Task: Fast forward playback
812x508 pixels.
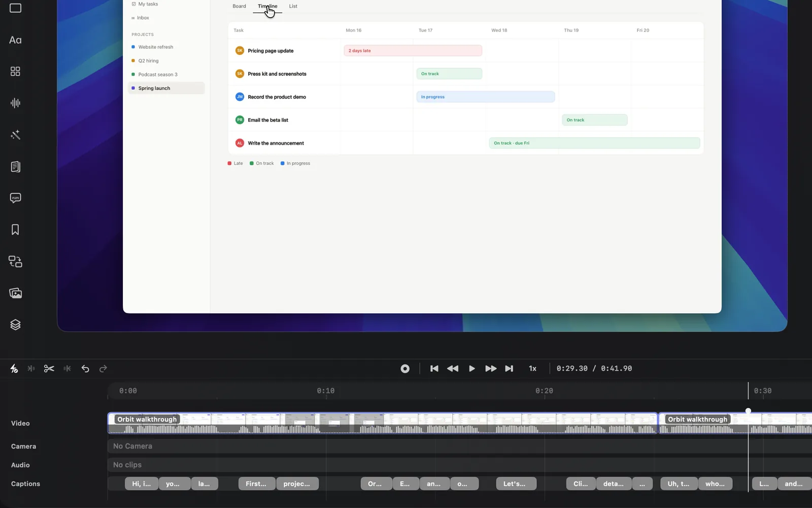Action: (491, 369)
